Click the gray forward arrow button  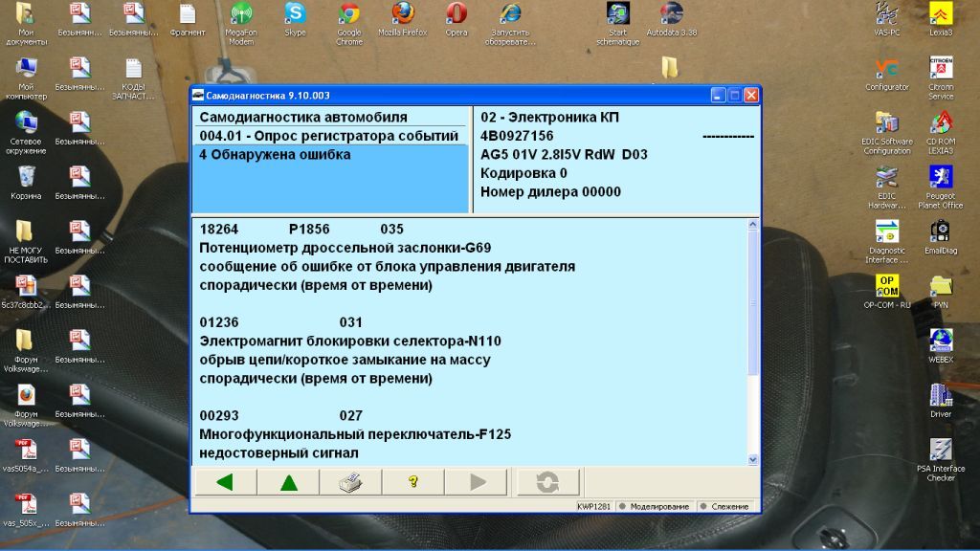tap(477, 482)
